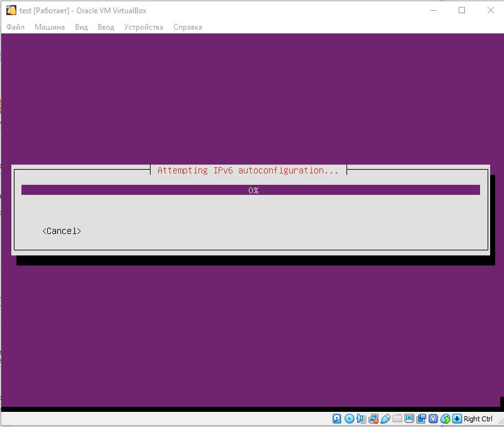
Task: Maximize the VirtualBox test window
Action: click(462, 10)
